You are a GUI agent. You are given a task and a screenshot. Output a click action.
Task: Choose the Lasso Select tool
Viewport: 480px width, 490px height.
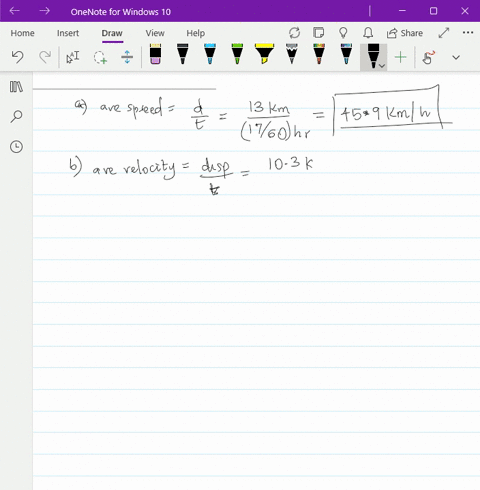(100, 57)
